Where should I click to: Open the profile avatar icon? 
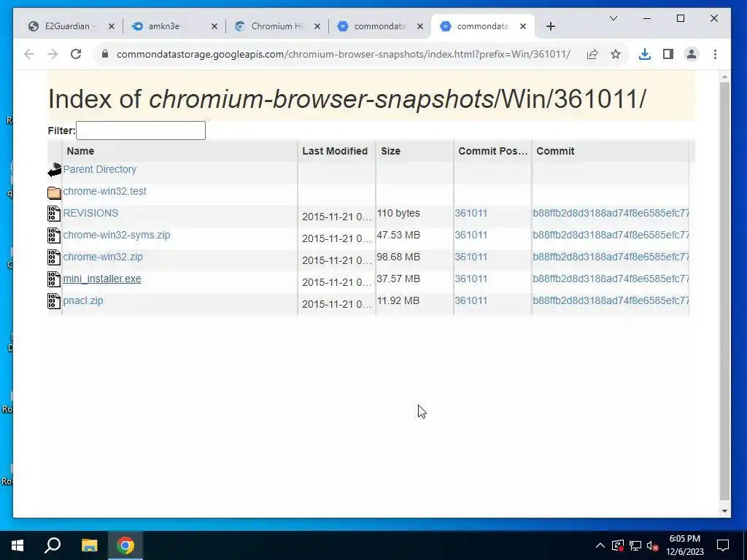click(x=692, y=54)
